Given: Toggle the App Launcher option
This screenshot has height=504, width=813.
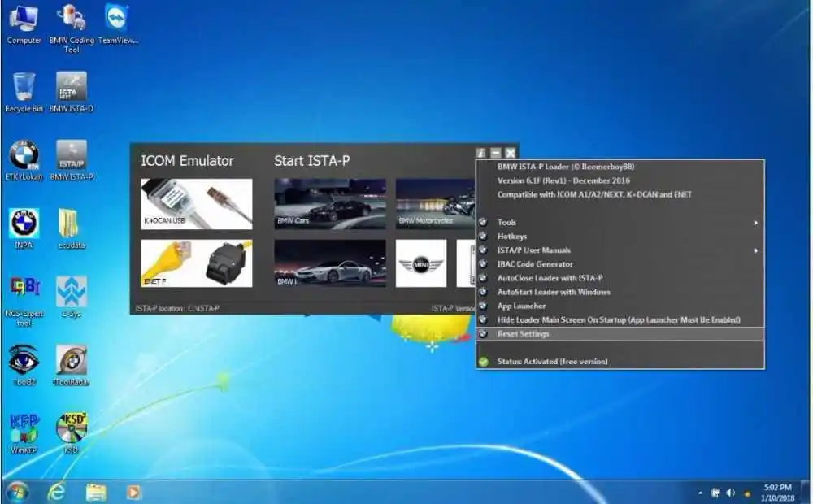Looking at the screenshot, I should [x=620, y=306].
